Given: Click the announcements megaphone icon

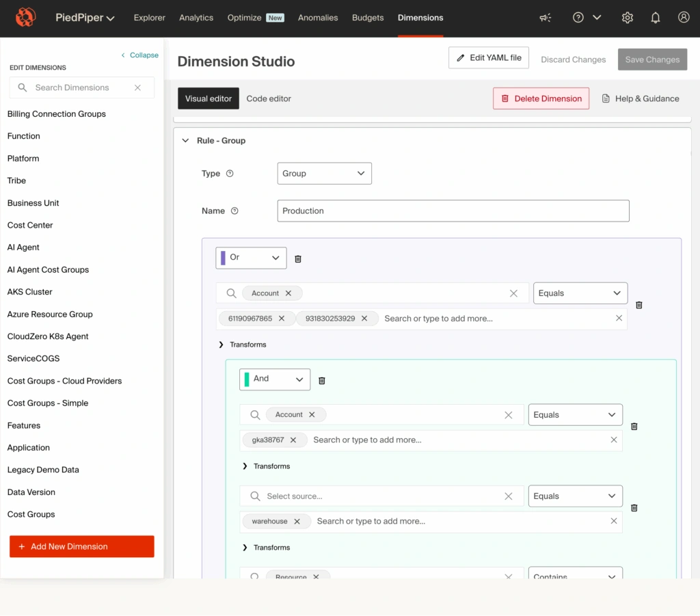Looking at the screenshot, I should [x=545, y=18].
